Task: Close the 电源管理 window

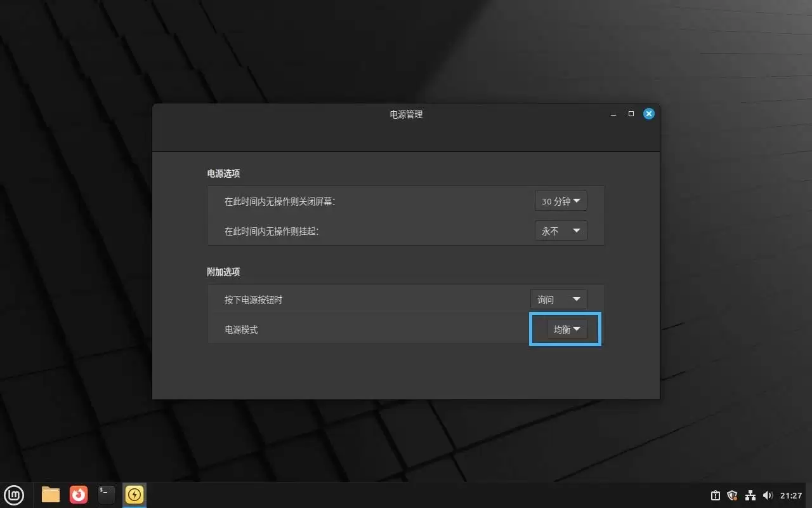Action: (x=648, y=114)
